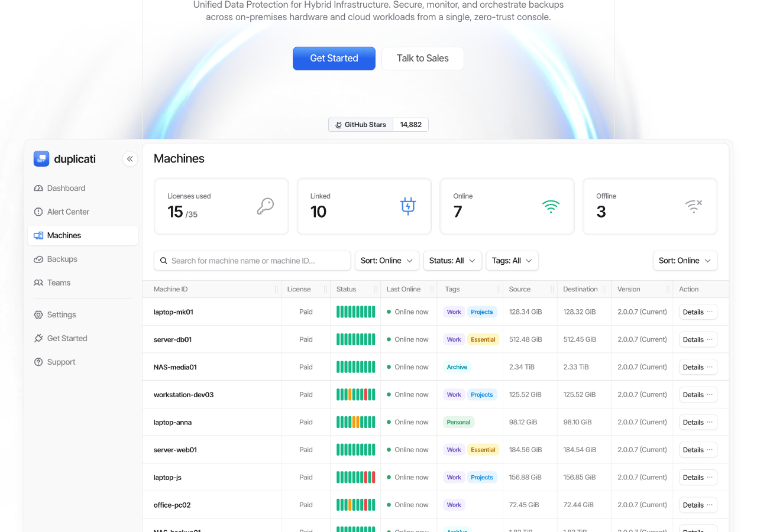Navigate to Teams in sidebar
The image size is (757, 532).
[x=83, y=283]
